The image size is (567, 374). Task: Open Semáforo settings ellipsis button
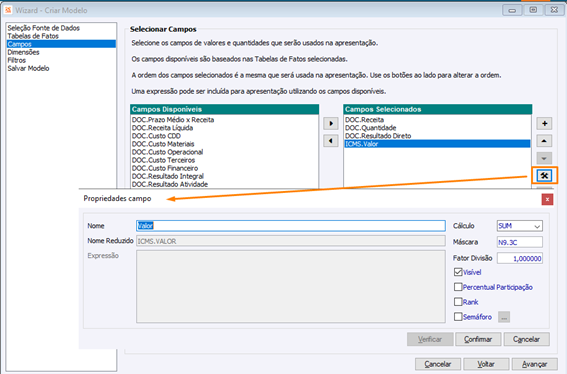pyautogui.click(x=504, y=317)
